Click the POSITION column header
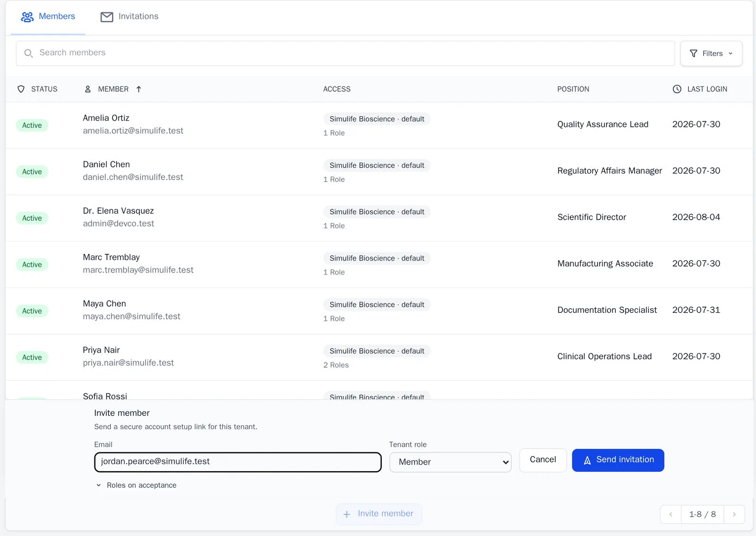This screenshot has height=536, width=756. [x=573, y=89]
